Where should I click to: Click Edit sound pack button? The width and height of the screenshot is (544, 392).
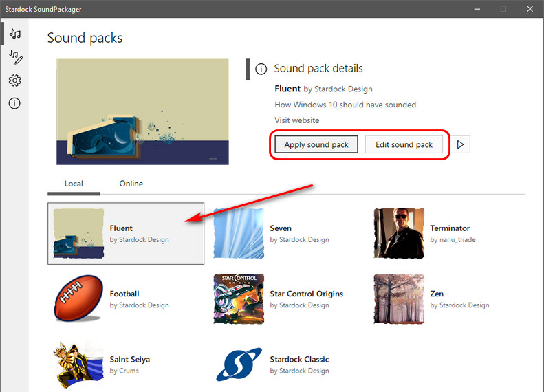pos(404,144)
